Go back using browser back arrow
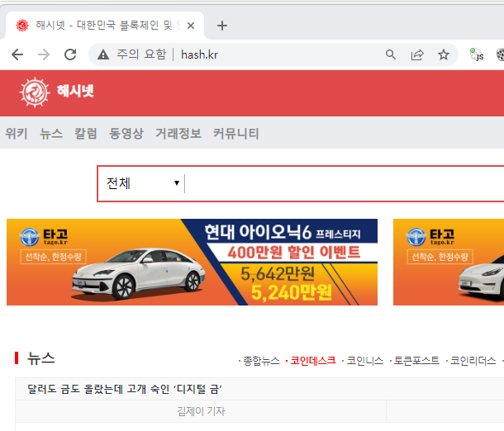 pos(17,54)
